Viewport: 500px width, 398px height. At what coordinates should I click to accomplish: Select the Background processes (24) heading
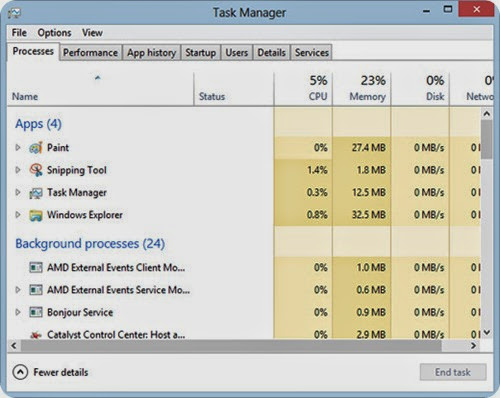pyautogui.click(x=90, y=244)
